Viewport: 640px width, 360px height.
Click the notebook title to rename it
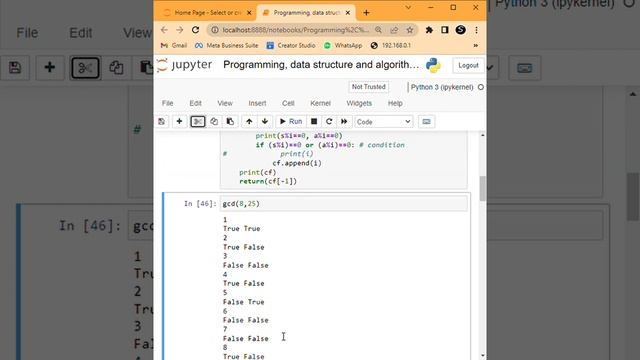321,65
